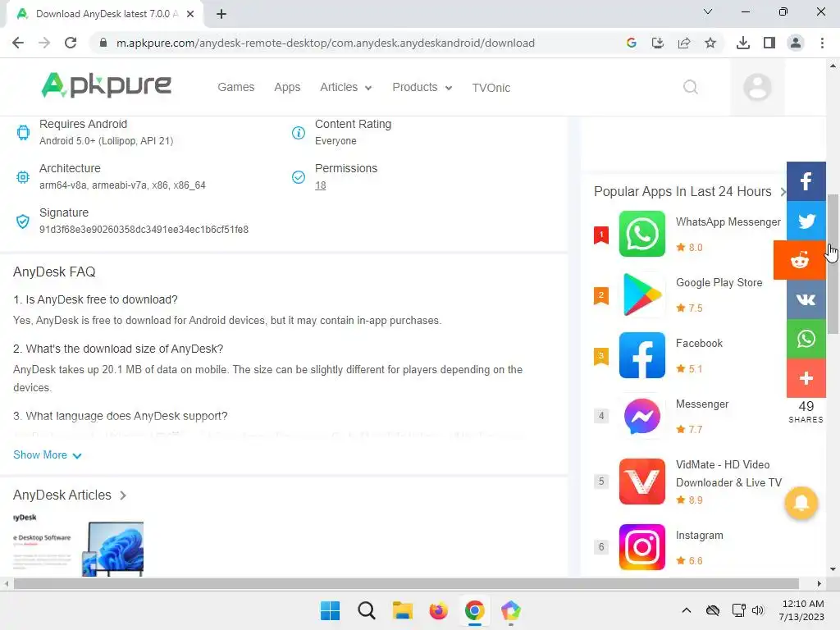840x630 pixels.
Task: Click 'Is AnyDesk free to download?' question
Action: (95, 299)
